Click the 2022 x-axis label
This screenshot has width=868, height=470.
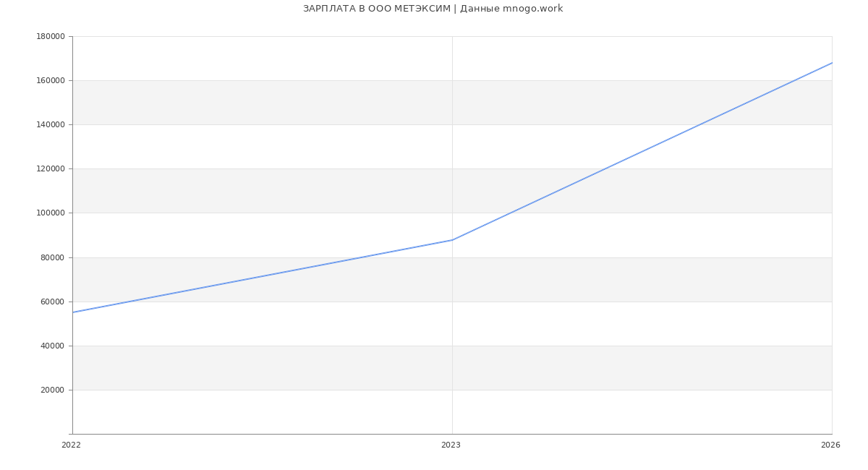[71, 445]
